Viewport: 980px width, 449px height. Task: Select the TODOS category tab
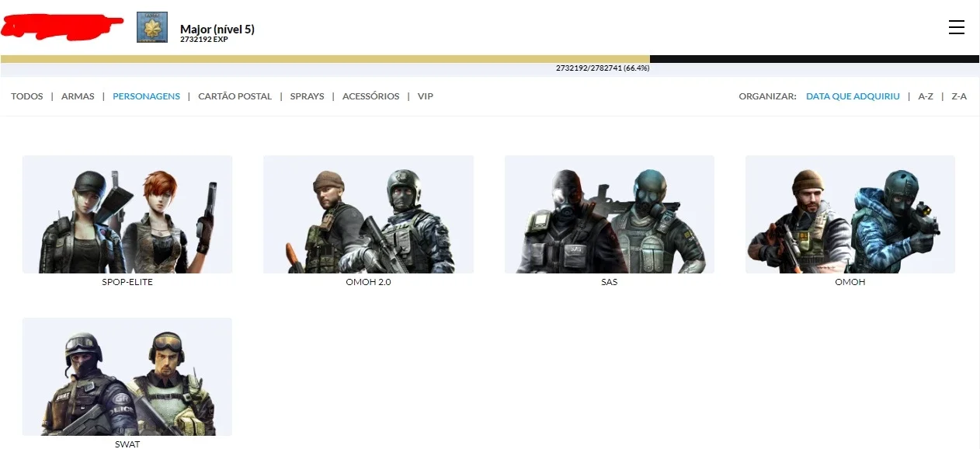(27, 96)
